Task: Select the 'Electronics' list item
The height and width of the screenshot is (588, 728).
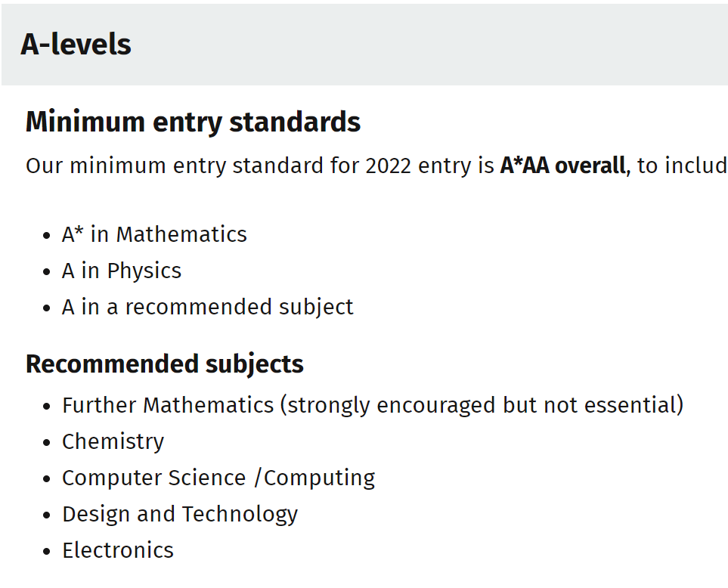Action: click(x=118, y=550)
